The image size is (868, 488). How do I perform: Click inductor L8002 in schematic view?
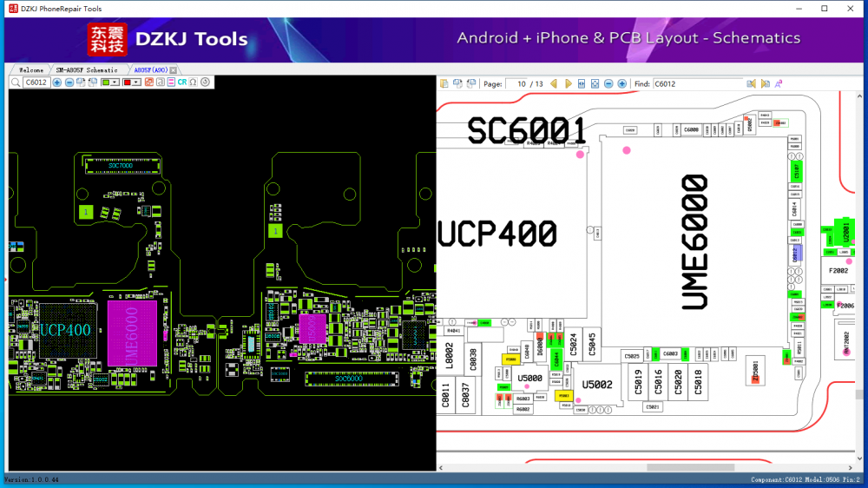click(x=449, y=356)
